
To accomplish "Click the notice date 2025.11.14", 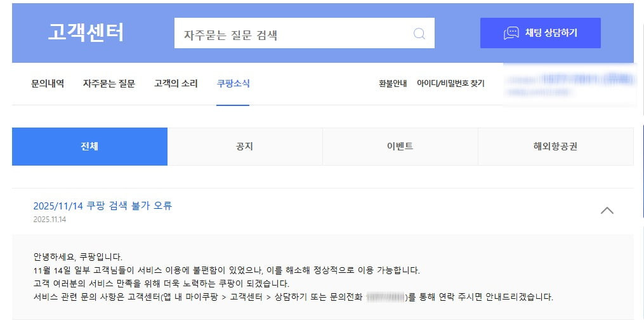I will click(49, 220).
